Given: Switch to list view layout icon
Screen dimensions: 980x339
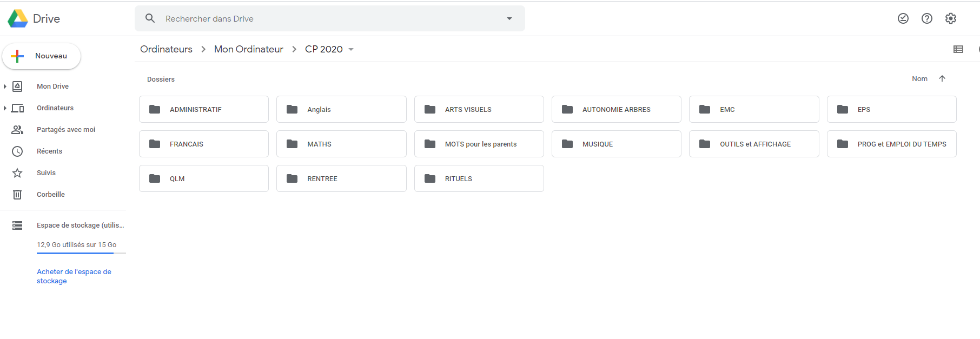Looking at the screenshot, I should 958,49.
